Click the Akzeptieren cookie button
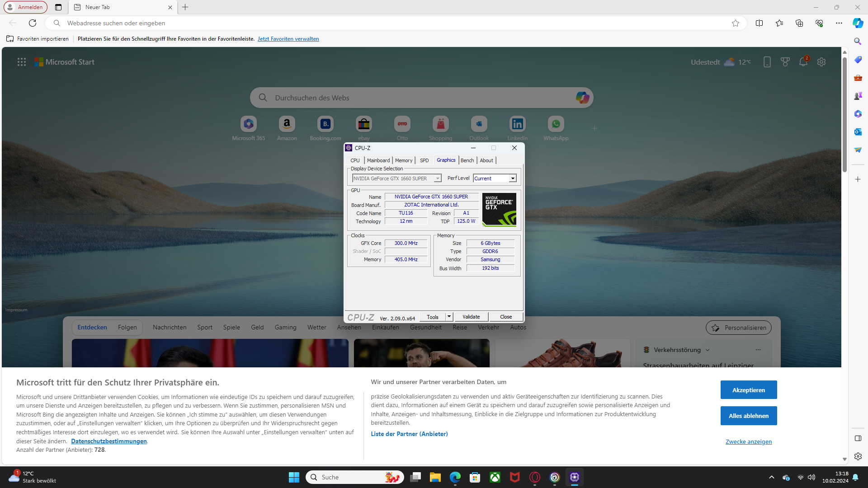The width and height of the screenshot is (868, 488). (x=748, y=389)
